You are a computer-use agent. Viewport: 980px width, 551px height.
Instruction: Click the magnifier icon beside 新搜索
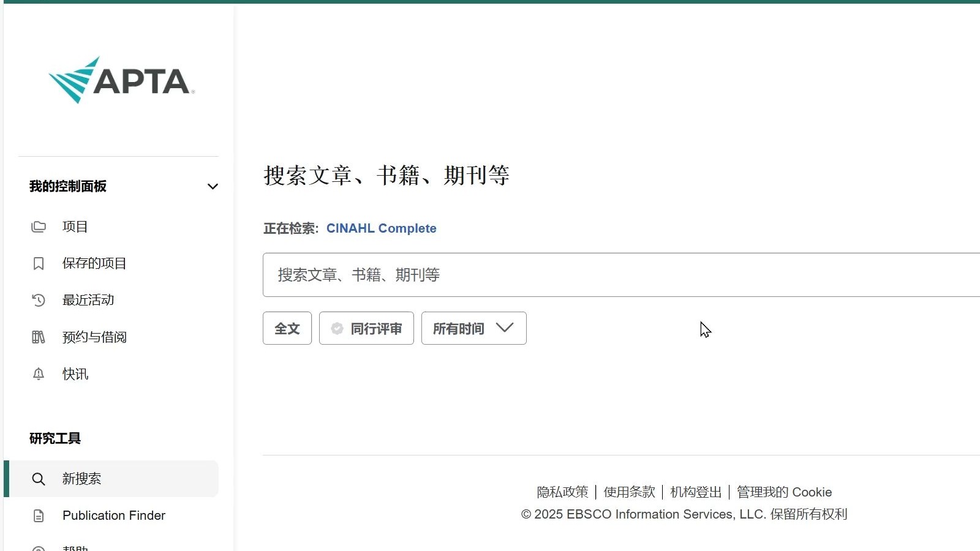[x=39, y=479]
